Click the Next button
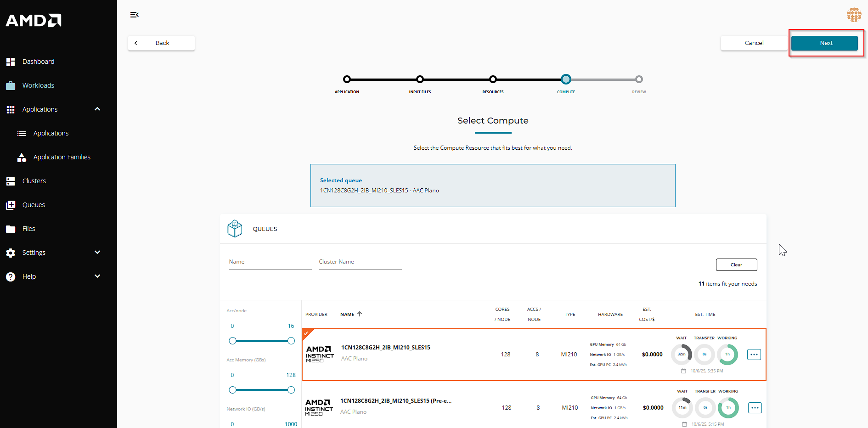 (x=824, y=43)
